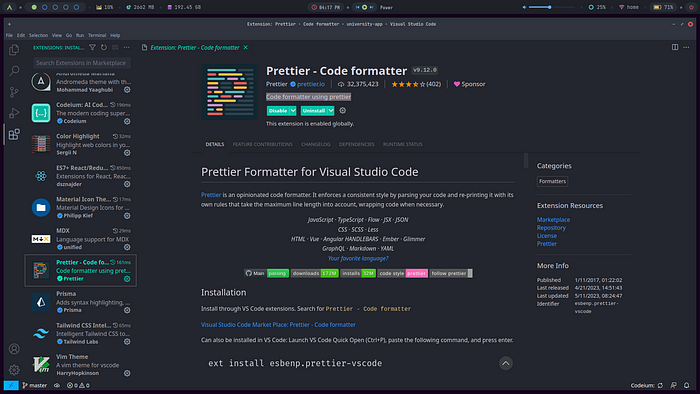
Task: Click the Codeium status bar item
Action: click(647, 385)
